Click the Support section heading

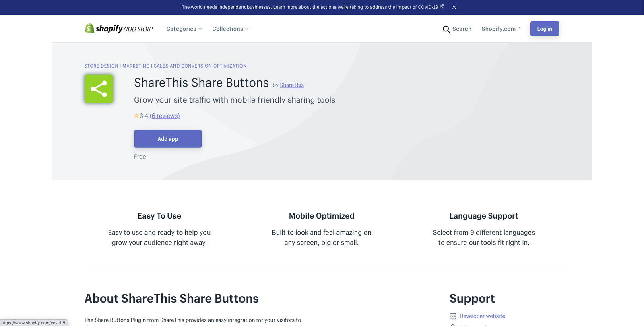coord(472,299)
